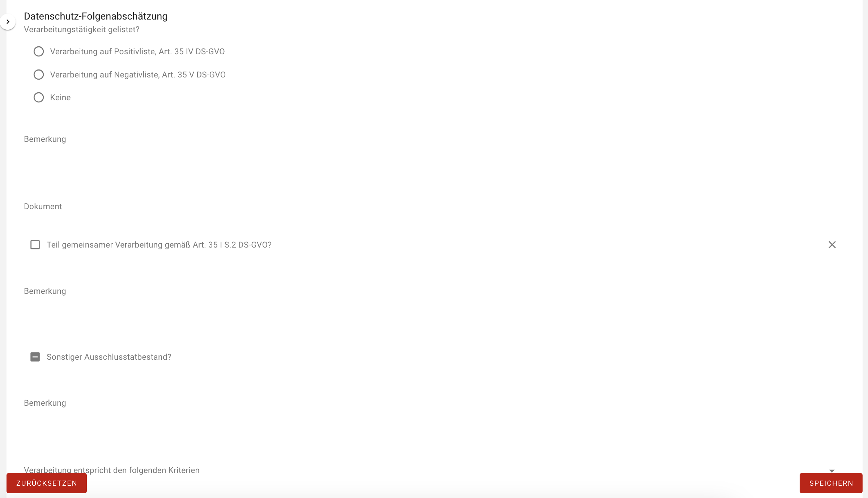Clear the Teil gemeinsamer Verarbeitung X icon
The height and width of the screenshot is (498, 868).
(x=832, y=245)
